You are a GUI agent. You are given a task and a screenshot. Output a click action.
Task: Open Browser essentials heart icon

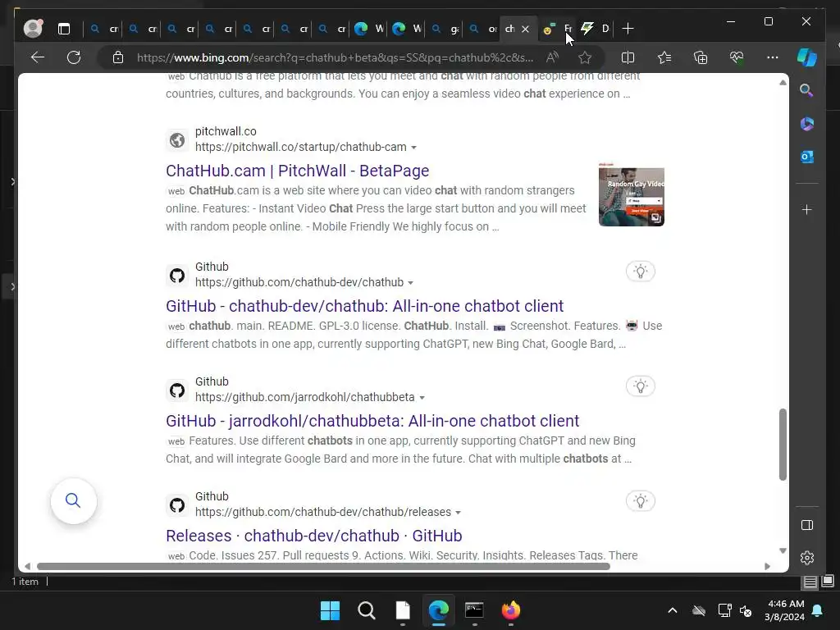pos(737,57)
